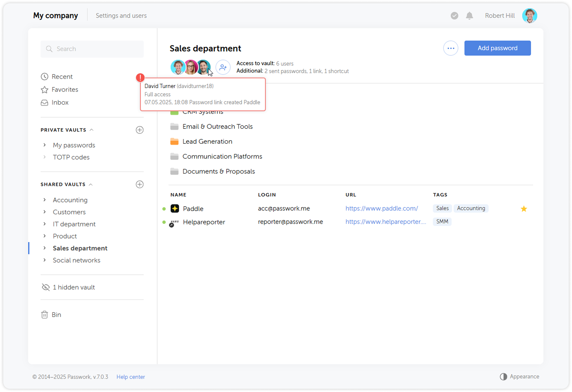Expand the IT department vault chevron

(x=45, y=224)
